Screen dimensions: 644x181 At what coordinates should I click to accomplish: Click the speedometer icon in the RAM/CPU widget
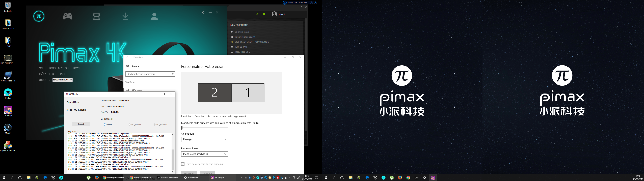[311, 3]
